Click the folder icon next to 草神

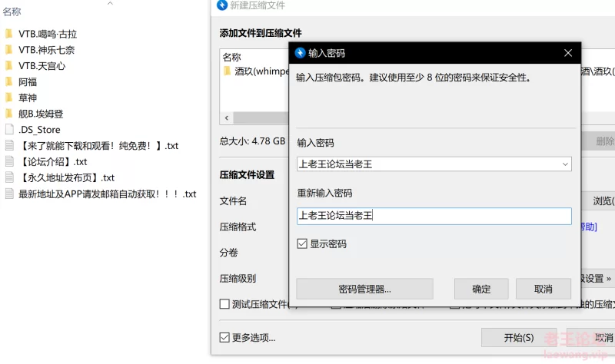[9, 98]
